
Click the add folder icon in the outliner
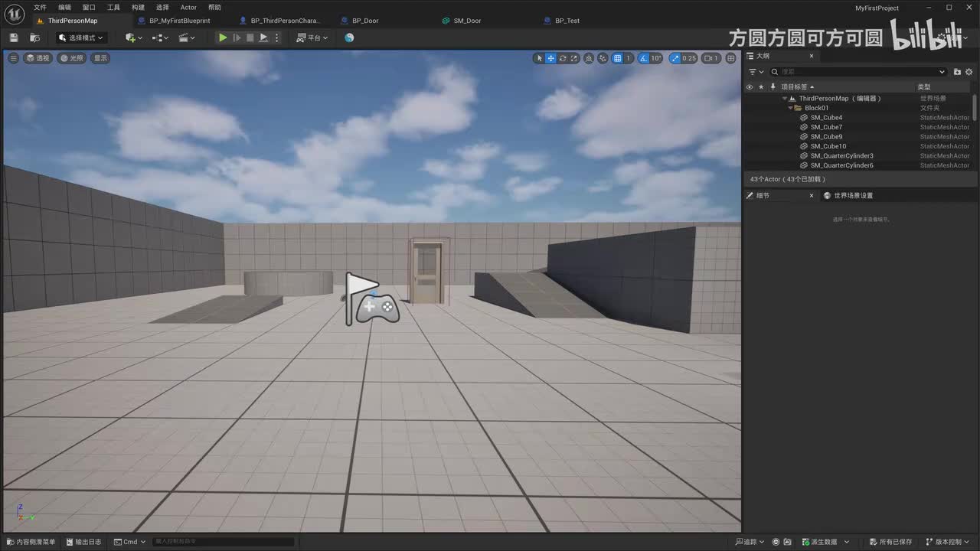coord(957,72)
